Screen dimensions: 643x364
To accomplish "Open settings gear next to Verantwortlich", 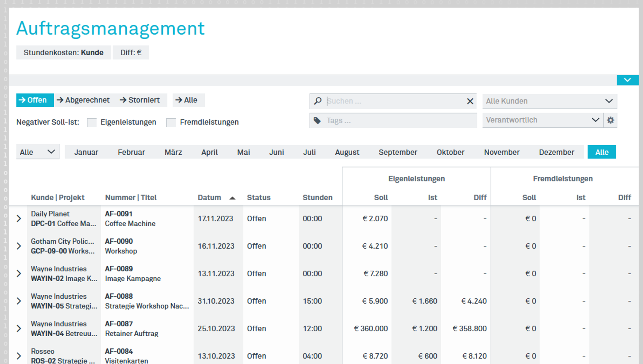I will (x=610, y=120).
